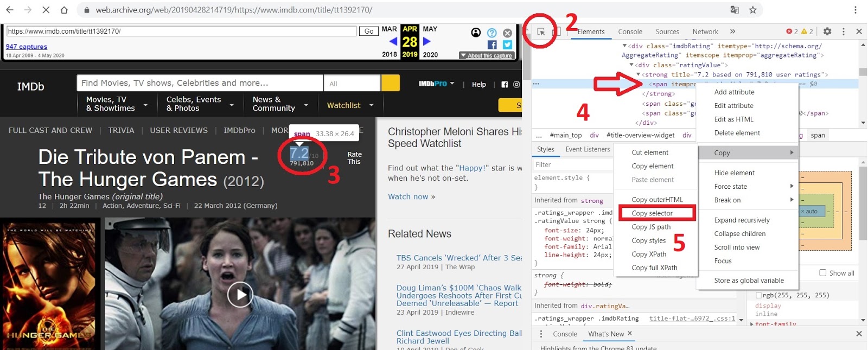This screenshot has width=868, height=350.
Task: Tick the Show all checkbox
Action: click(x=823, y=273)
